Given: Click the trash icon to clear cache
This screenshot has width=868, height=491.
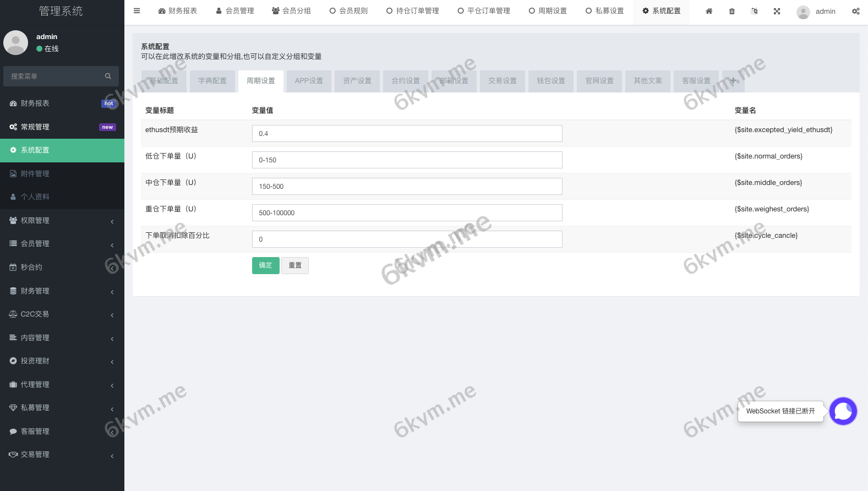Looking at the screenshot, I should [x=731, y=11].
